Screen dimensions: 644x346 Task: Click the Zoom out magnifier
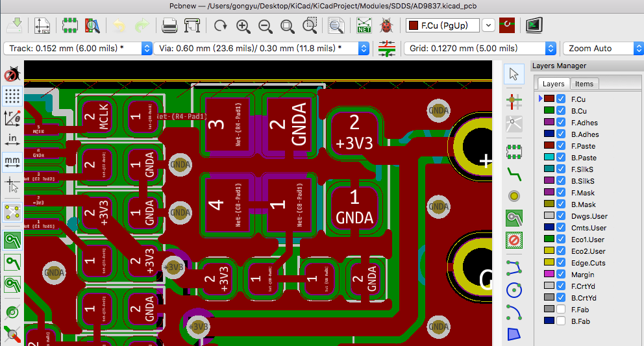pos(266,25)
